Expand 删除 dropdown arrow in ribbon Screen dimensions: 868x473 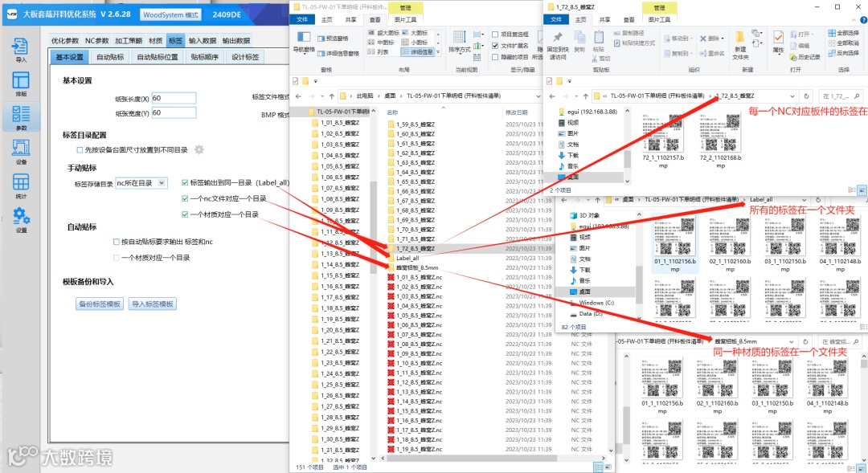[x=723, y=39]
